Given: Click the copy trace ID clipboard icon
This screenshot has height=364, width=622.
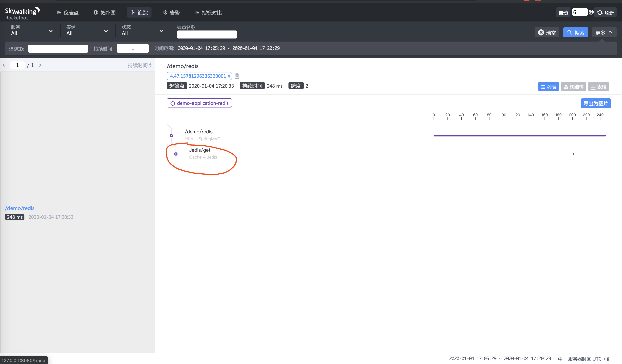Looking at the screenshot, I should click(x=237, y=76).
